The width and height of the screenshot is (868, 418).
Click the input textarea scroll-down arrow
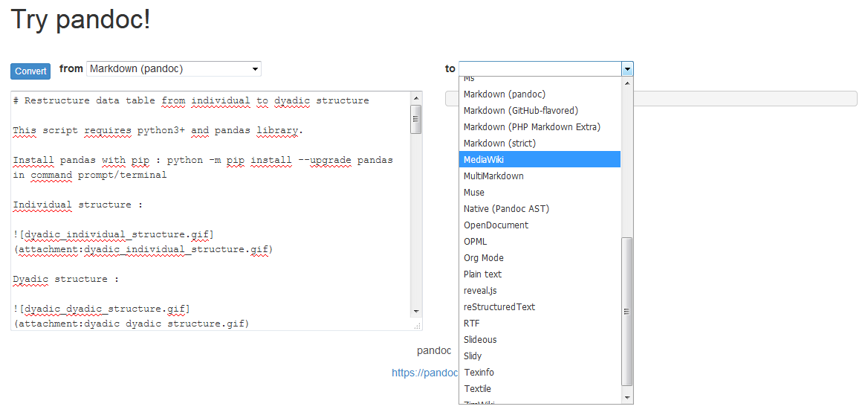[416, 312]
